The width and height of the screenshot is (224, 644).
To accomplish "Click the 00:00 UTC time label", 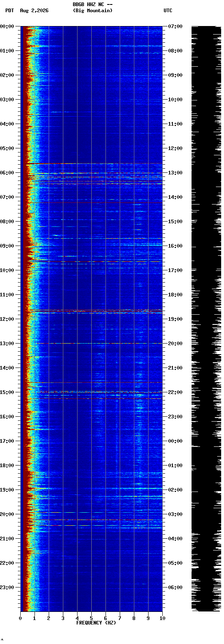I will 175,441.
